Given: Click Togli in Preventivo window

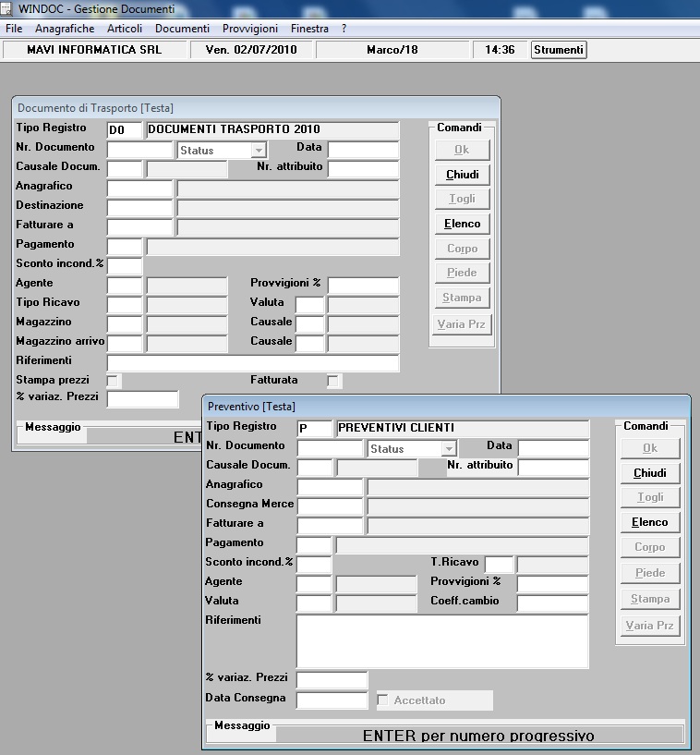Looking at the screenshot, I should coord(650,497).
